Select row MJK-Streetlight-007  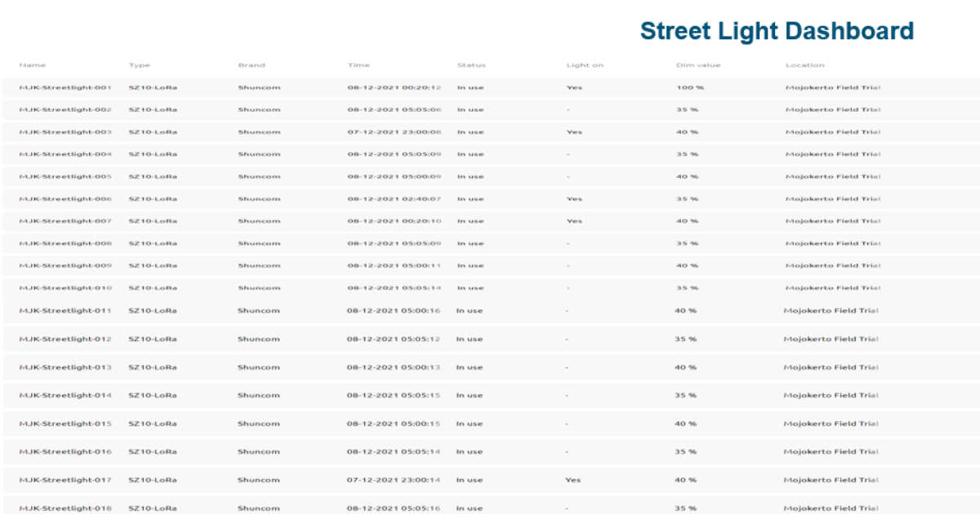(x=490, y=221)
